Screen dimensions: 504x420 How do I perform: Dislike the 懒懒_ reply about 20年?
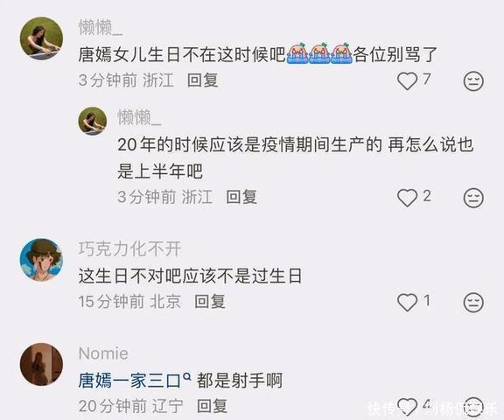[473, 198]
